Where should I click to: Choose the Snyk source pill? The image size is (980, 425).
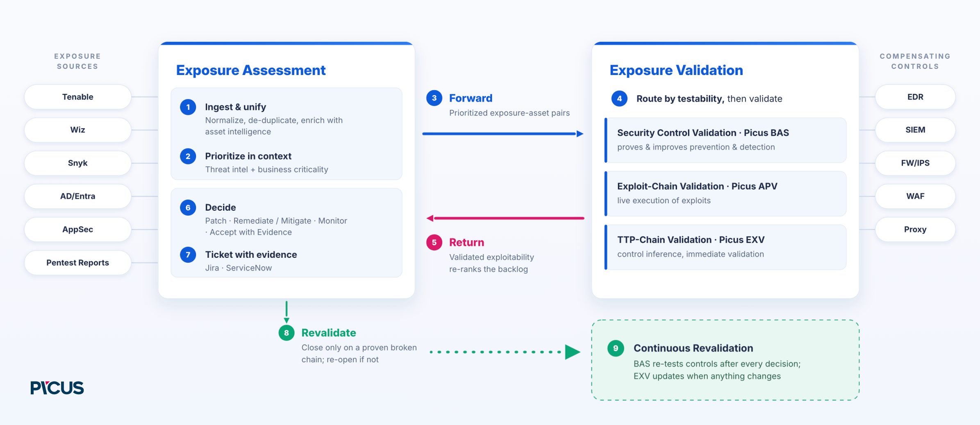[78, 163]
